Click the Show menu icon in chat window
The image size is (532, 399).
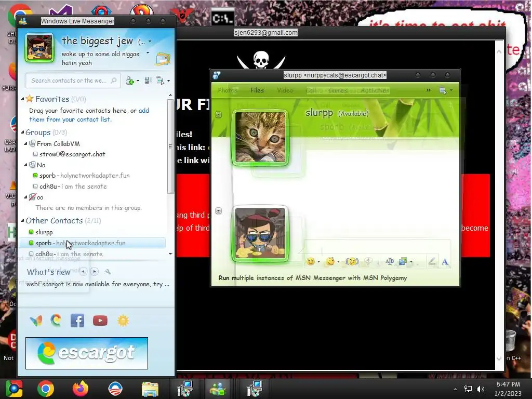pyautogui.click(x=443, y=90)
